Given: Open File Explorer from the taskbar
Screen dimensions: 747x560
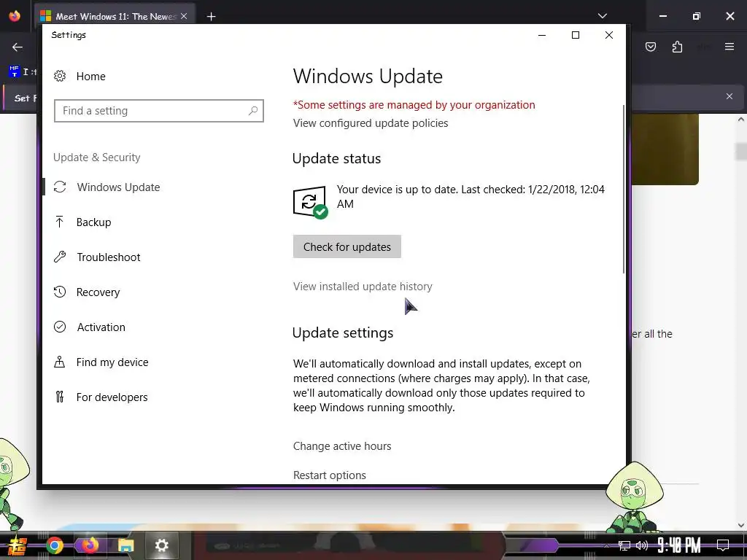Looking at the screenshot, I should pyautogui.click(x=125, y=545).
